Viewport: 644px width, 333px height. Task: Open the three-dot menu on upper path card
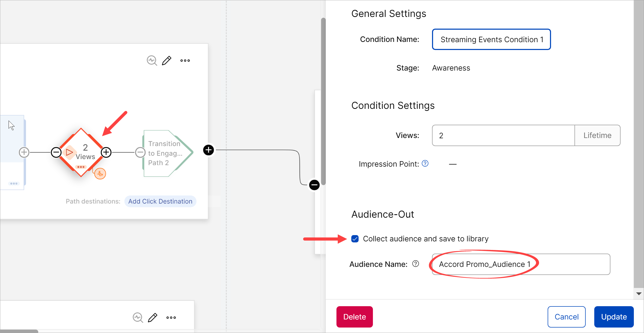click(185, 60)
